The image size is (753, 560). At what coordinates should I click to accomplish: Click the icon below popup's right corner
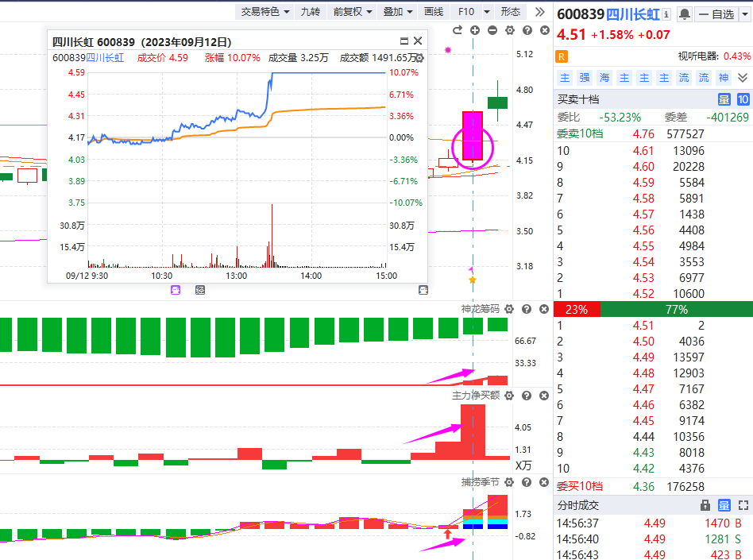tap(423, 290)
